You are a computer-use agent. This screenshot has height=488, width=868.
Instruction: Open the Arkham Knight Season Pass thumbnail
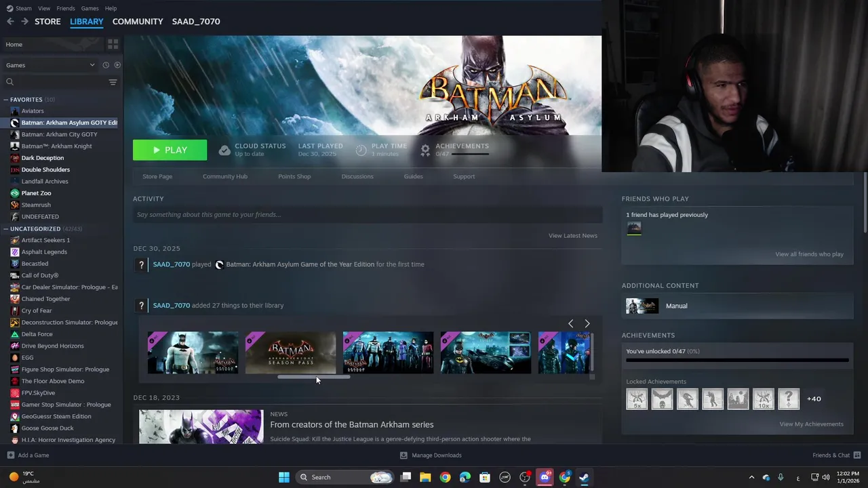pyautogui.click(x=290, y=352)
